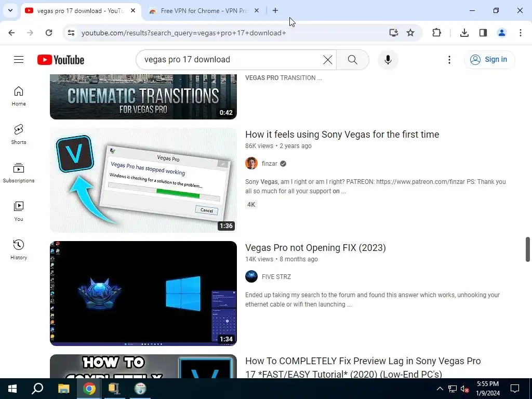Open the YouTube hamburger guide menu
Viewport: 532px width, 399px height.
[x=19, y=60]
